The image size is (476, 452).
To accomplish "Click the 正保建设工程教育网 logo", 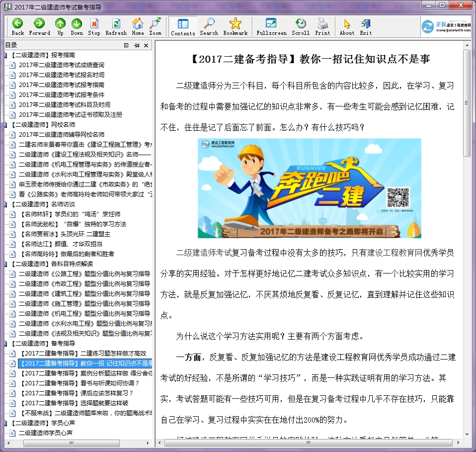I will 447,26.
